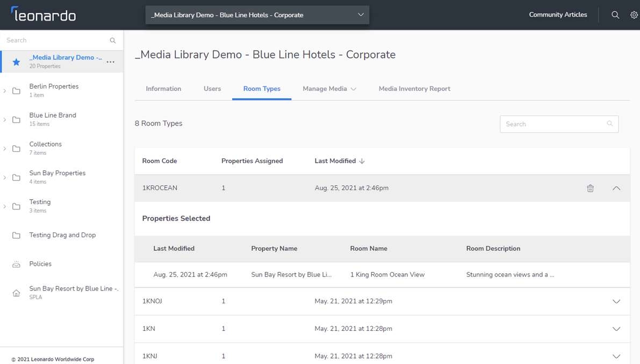Click the sidebar Search input field

pos(55,40)
